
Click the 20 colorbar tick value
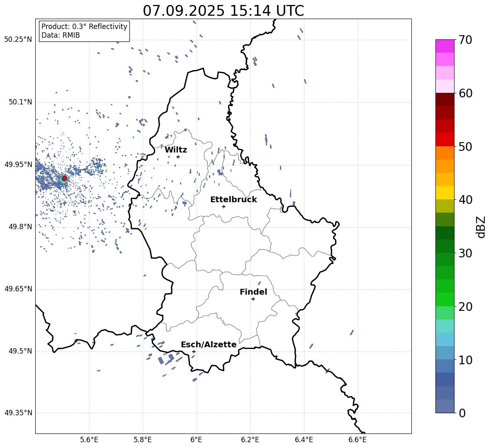465,307
